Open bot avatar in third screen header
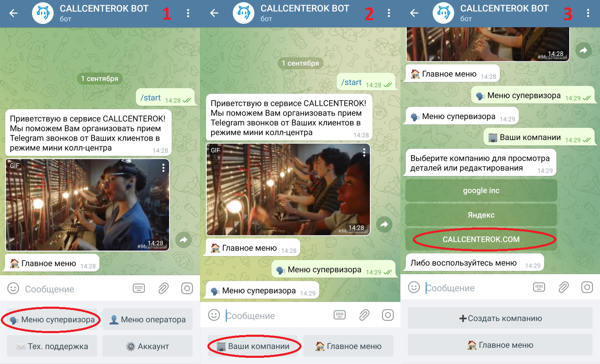Image resolution: width=600 pixels, height=364 pixels. 443,13
